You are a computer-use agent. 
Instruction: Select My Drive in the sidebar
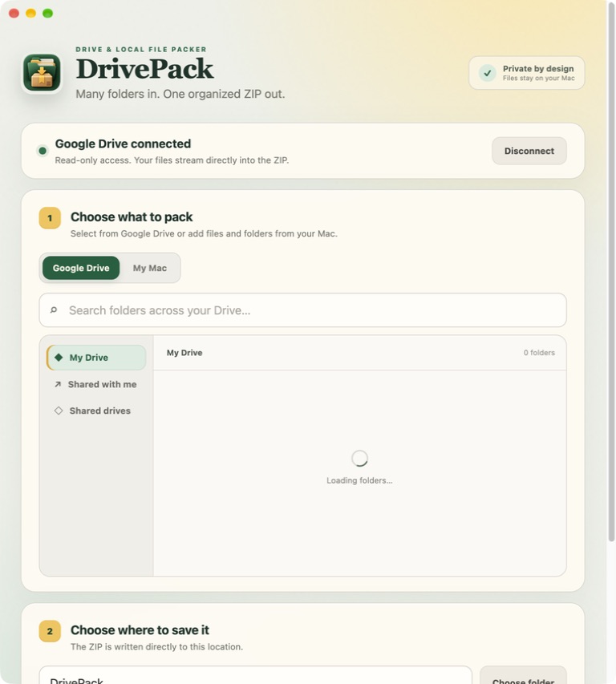pyautogui.click(x=96, y=358)
